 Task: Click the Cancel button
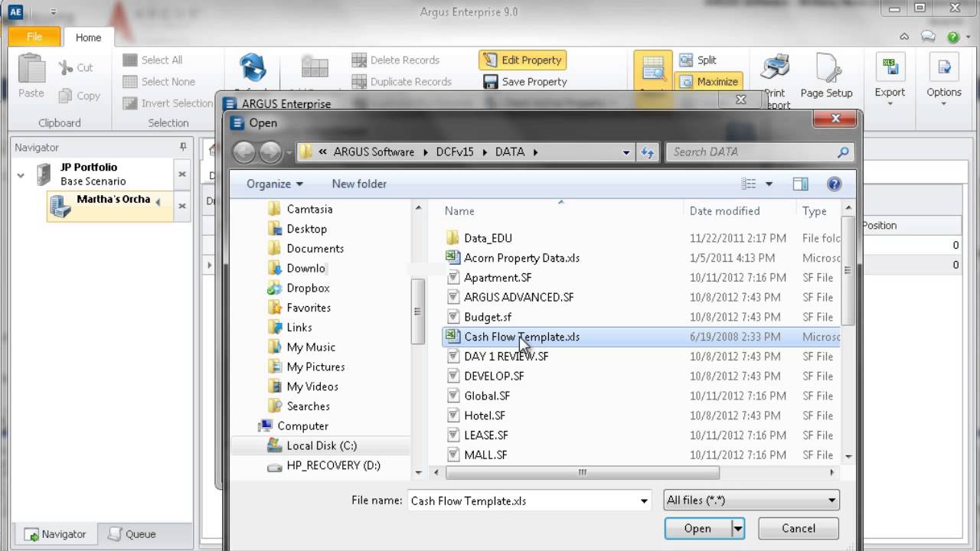[x=798, y=528]
